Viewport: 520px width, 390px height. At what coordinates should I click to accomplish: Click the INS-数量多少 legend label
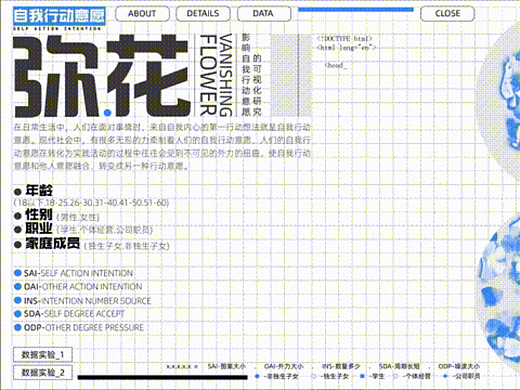point(341,366)
